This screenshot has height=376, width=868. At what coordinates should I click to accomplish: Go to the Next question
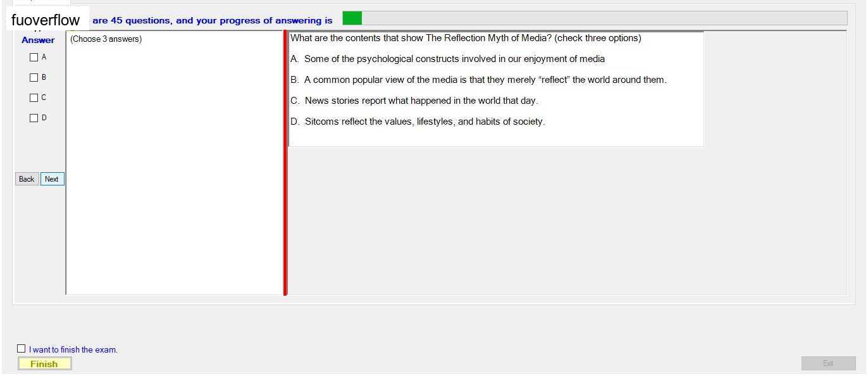(x=52, y=179)
